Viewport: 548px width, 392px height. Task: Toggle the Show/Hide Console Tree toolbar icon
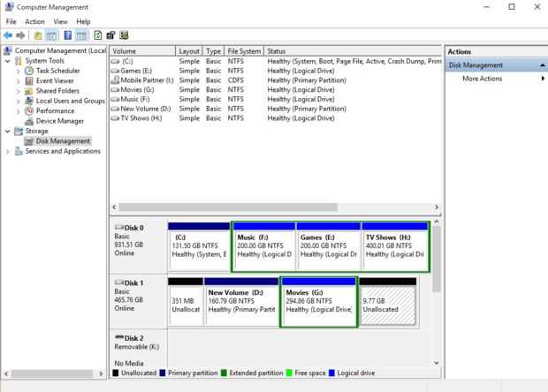[x=51, y=35]
